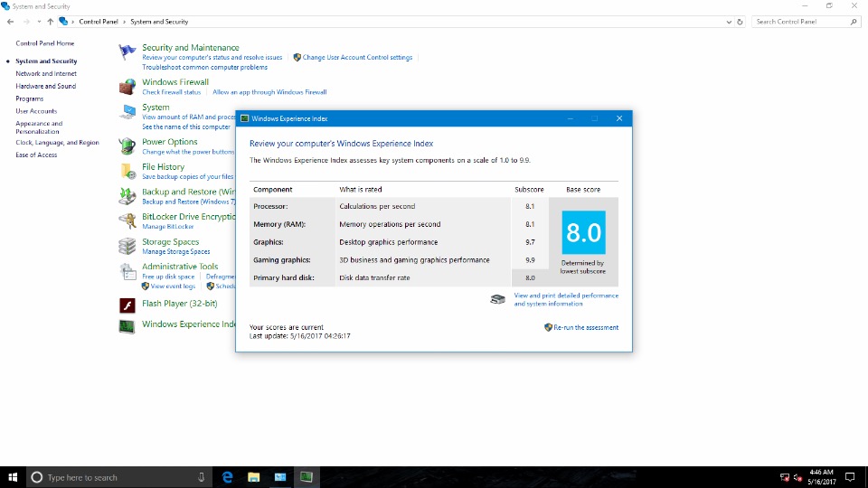Open the Backup and Restore icon
Screen dimensions: 868x488
pos(127,196)
